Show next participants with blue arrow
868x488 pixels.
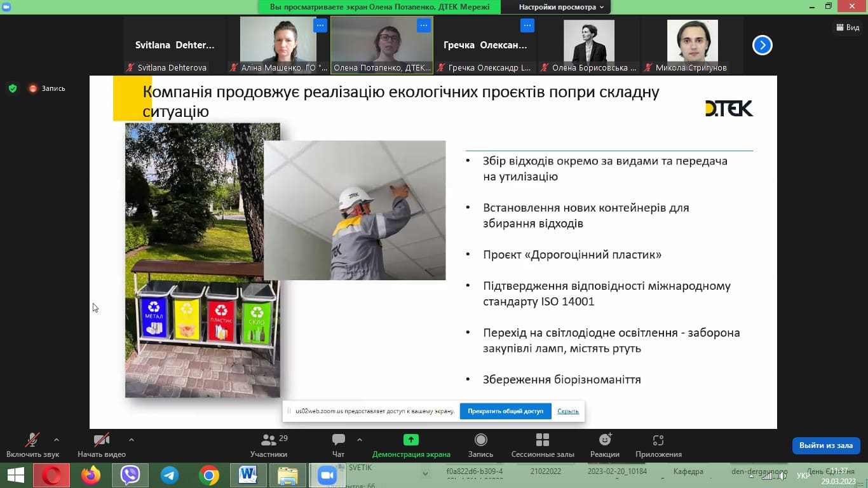(x=762, y=45)
